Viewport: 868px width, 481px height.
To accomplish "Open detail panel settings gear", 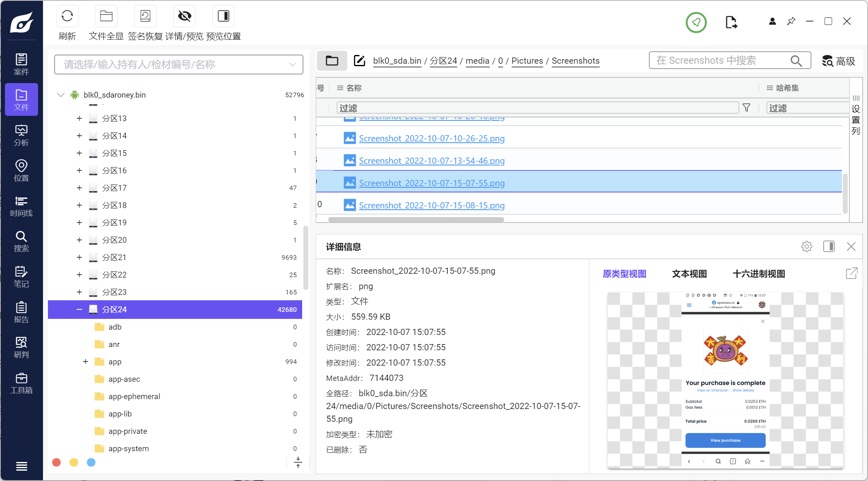I will click(806, 247).
